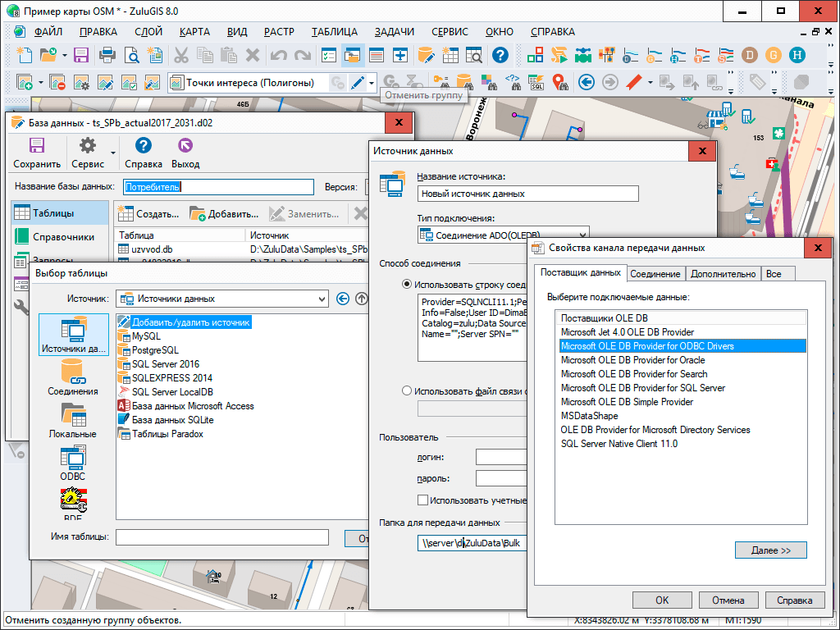840x630 pixels.
Task: Select 'Использовать файл связи' radio button
Action: [407, 391]
